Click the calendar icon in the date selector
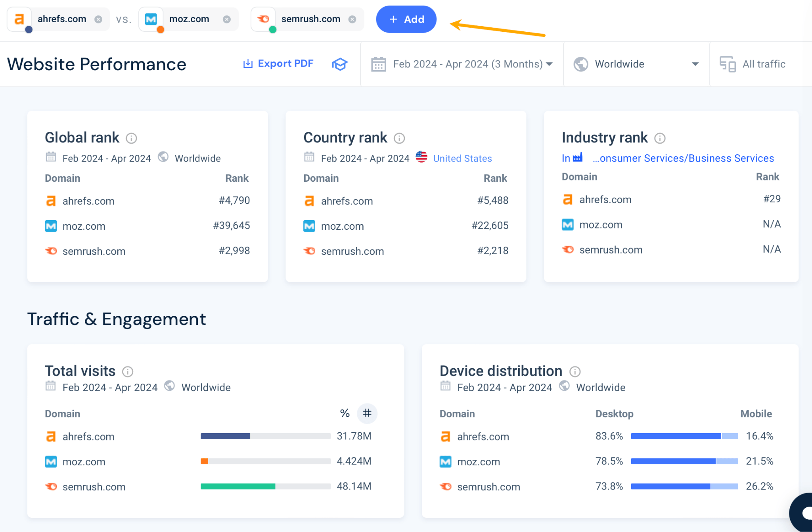The image size is (812, 532). [x=379, y=64]
